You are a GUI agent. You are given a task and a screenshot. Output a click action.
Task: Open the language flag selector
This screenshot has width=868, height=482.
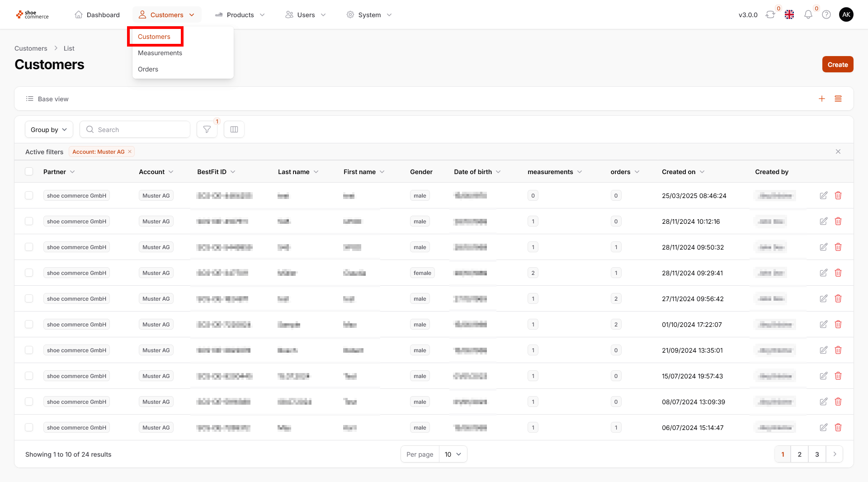click(789, 15)
